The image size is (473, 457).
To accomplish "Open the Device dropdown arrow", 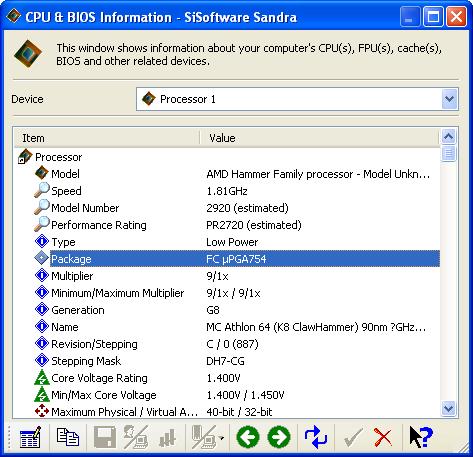I will tap(450, 99).
